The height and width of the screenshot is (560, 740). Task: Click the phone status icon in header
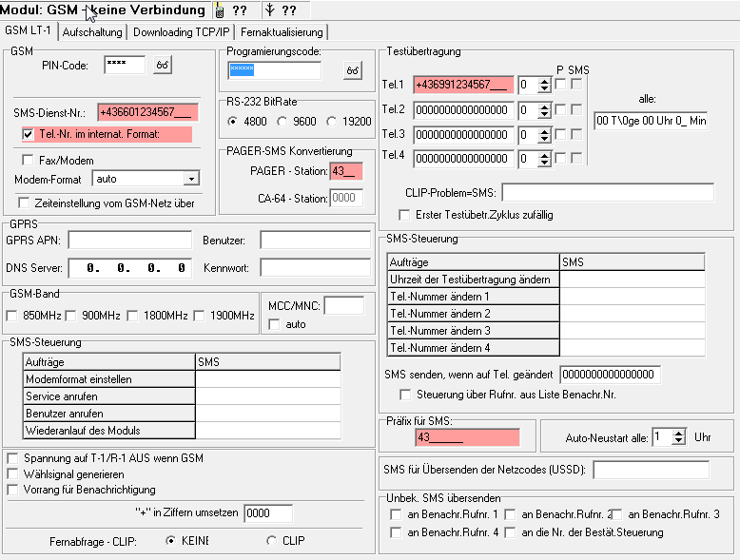[219, 10]
